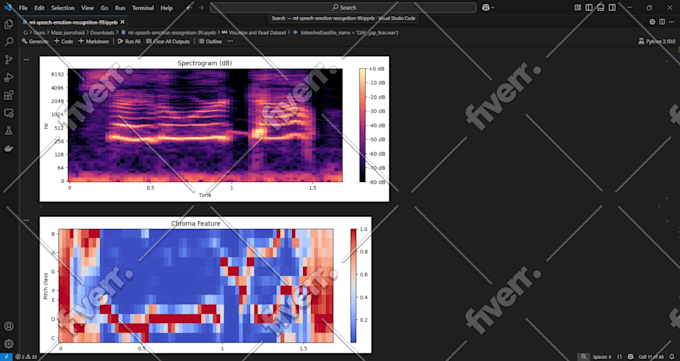Open the Accounts menu icon

(9, 326)
